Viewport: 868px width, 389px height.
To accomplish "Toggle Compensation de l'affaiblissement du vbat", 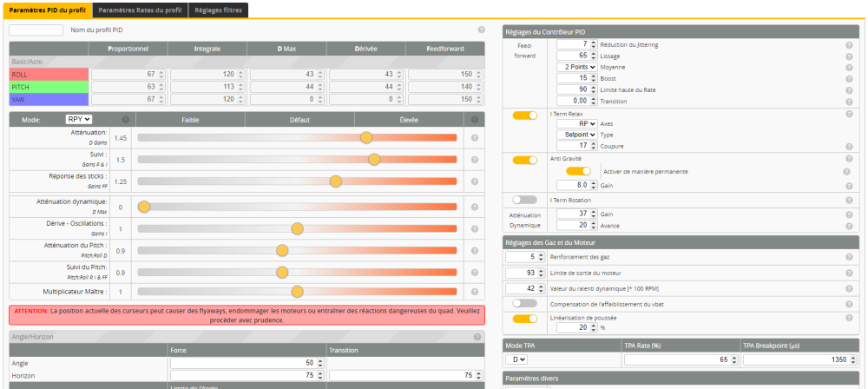I will tap(525, 303).
